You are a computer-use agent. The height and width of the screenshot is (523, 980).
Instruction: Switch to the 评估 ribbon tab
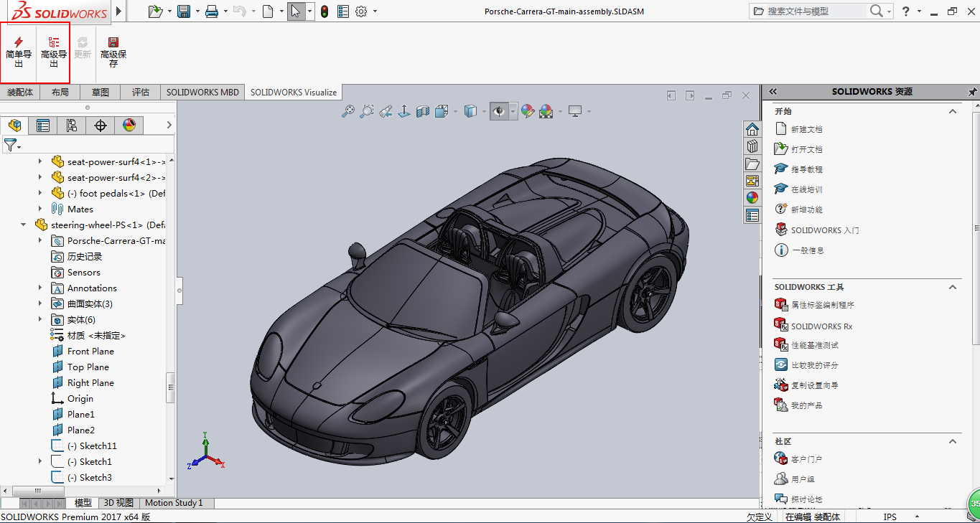coord(141,92)
